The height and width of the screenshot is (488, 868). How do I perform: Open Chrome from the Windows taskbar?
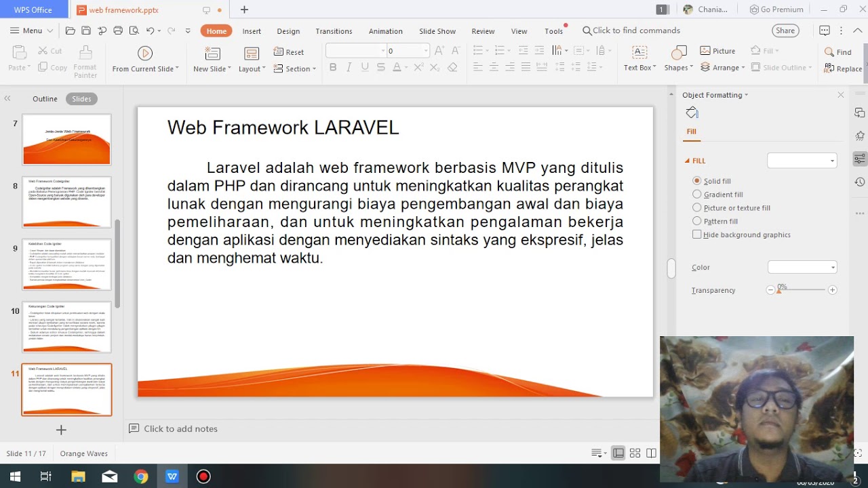click(141, 476)
